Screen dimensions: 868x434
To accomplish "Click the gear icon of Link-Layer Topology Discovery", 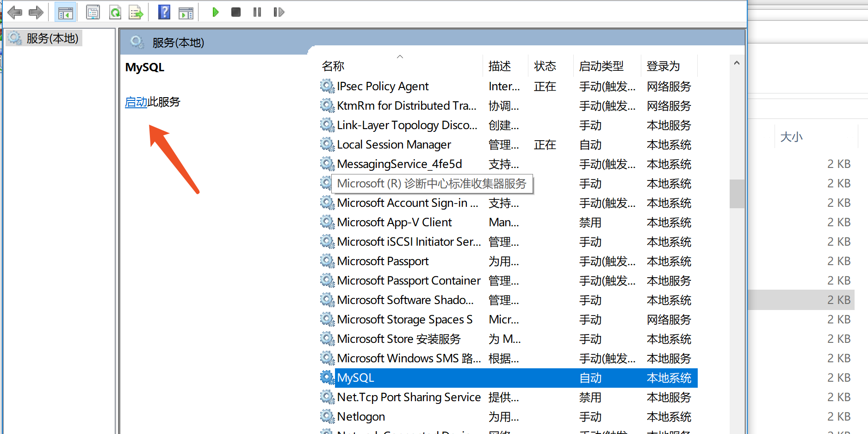I will pos(327,125).
